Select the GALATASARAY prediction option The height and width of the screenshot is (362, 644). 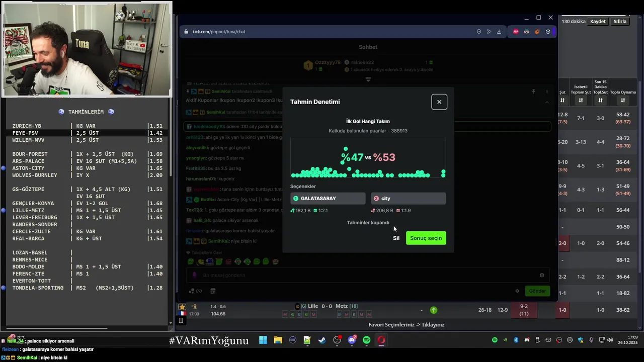(x=328, y=199)
